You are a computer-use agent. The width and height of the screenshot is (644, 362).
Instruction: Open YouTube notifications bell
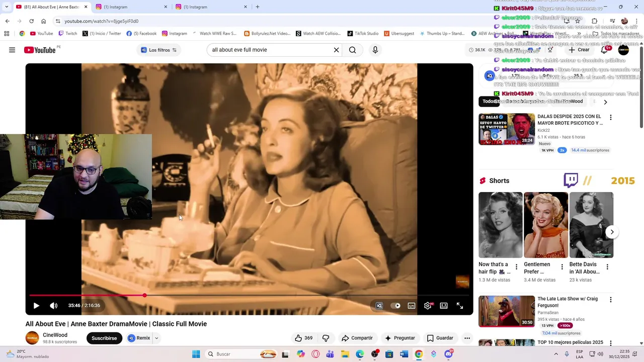tap(605, 50)
